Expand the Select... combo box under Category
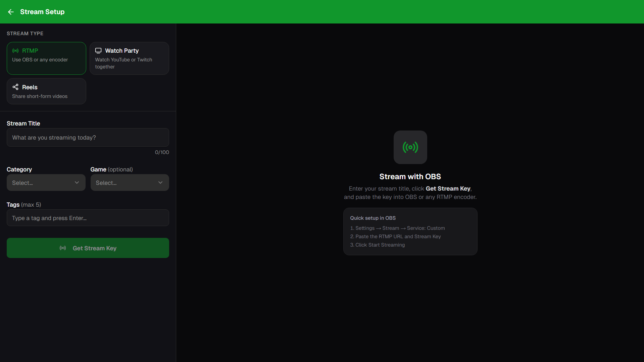Image resolution: width=644 pixels, height=362 pixels. (x=46, y=183)
